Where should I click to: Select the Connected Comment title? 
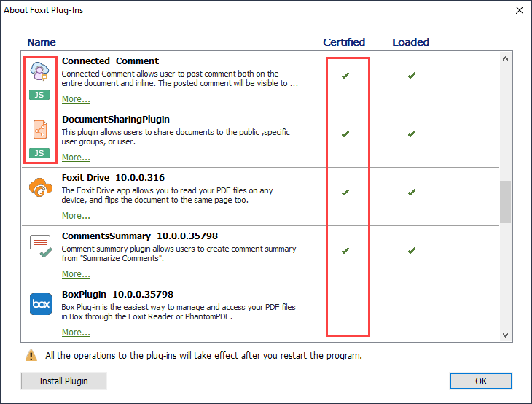pos(110,61)
